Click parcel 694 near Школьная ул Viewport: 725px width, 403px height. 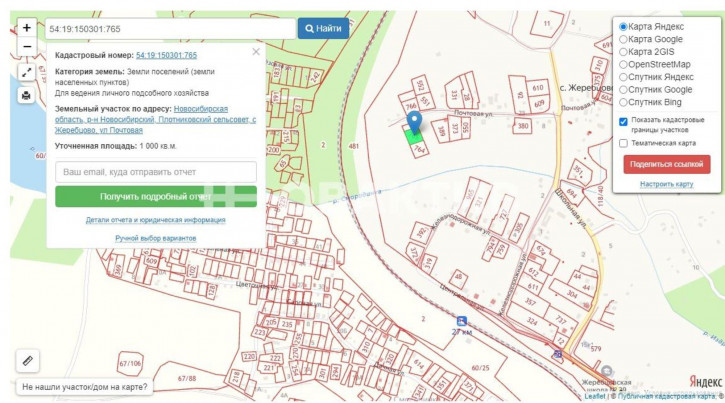click(x=571, y=192)
